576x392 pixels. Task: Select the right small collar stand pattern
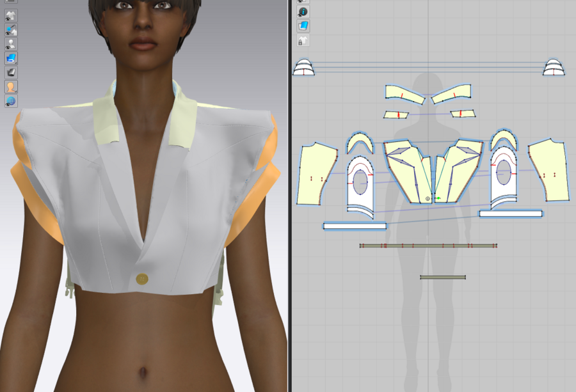pyautogui.click(x=463, y=113)
